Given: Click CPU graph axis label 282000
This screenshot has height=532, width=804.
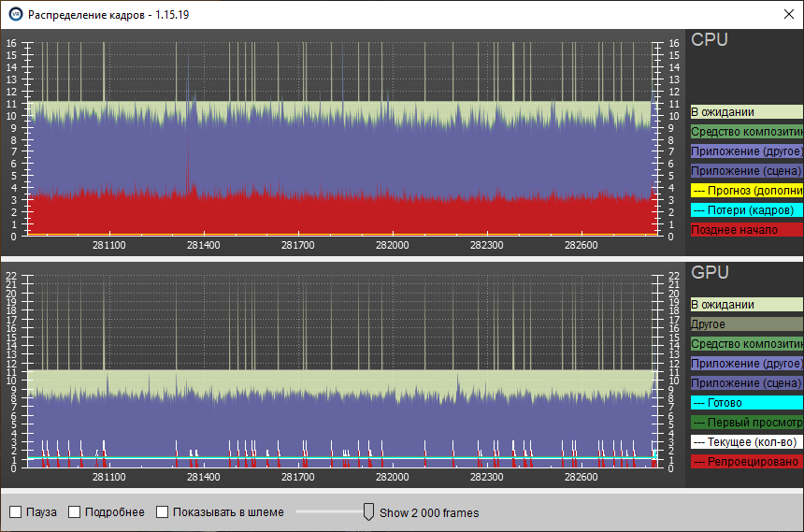Looking at the screenshot, I should coord(393,245).
